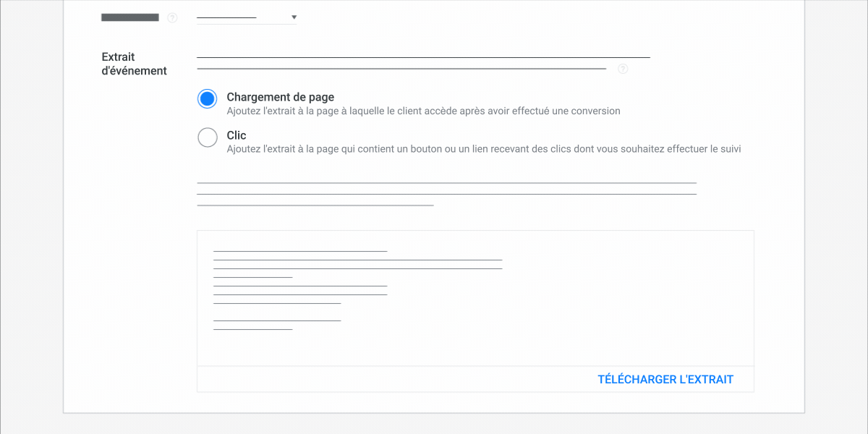Click the help icon beside the top dropdown

coord(172,17)
